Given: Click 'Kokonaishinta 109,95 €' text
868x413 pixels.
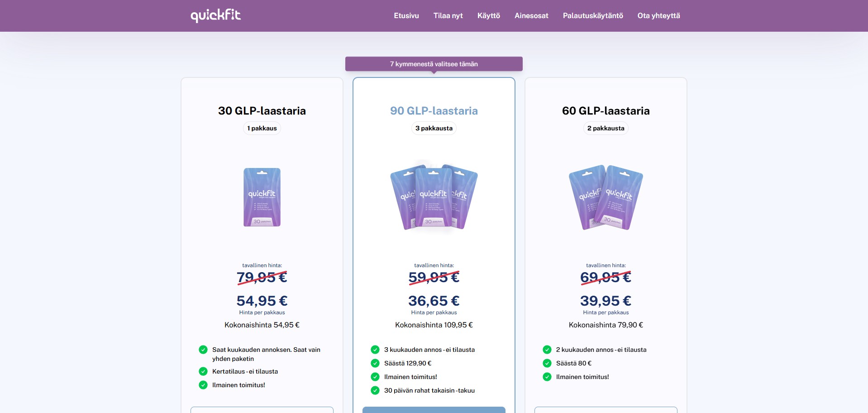Looking at the screenshot, I should tap(434, 325).
